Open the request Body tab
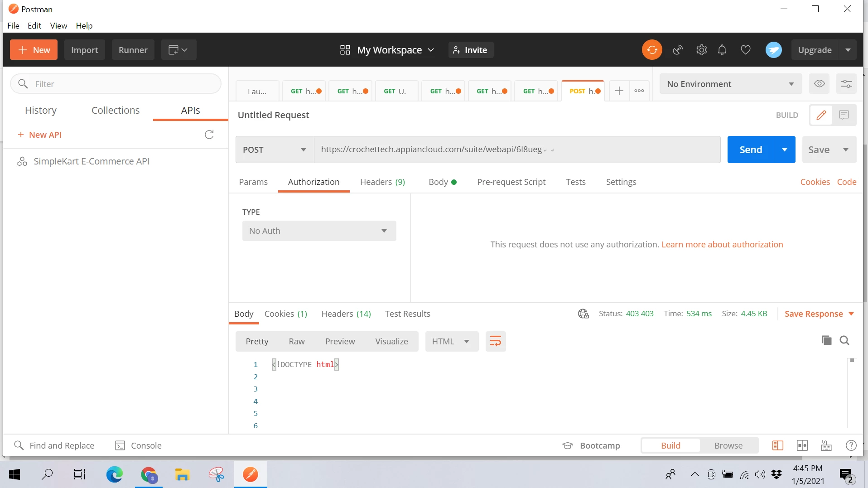 click(x=442, y=182)
